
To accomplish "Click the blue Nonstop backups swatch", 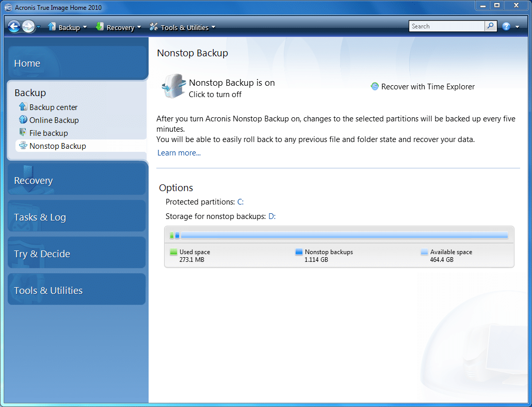I will point(299,252).
